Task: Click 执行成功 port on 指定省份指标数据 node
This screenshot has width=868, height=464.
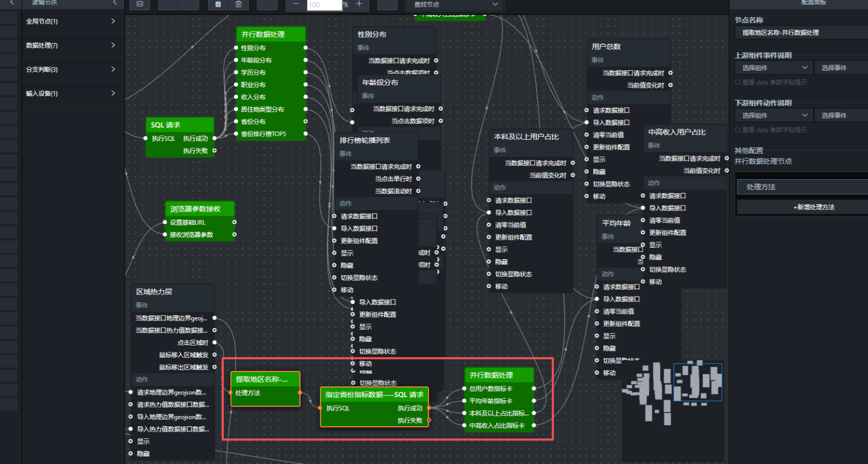Action: click(x=428, y=408)
